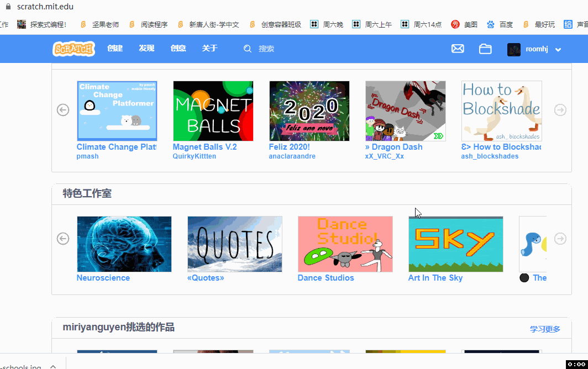
Task: Open the 周六上午 bookmark
Action: pyautogui.click(x=372, y=24)
